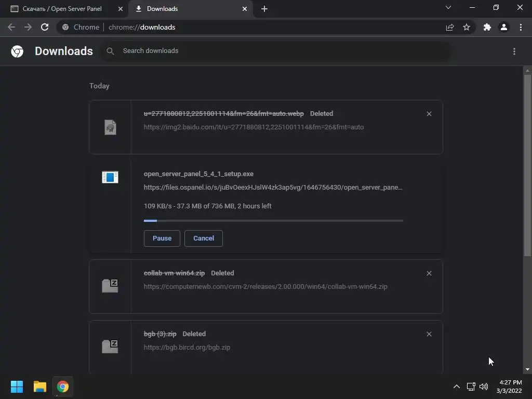Remove collab-vm-win64.zip from the list
Image resolution: width=532 pixels, height=399 pixels.
(429, 273)
